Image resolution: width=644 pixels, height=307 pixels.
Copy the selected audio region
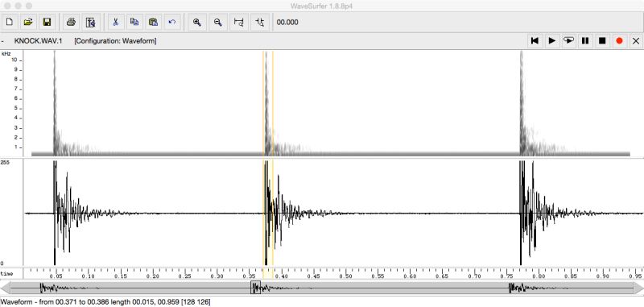coord(134,22)
